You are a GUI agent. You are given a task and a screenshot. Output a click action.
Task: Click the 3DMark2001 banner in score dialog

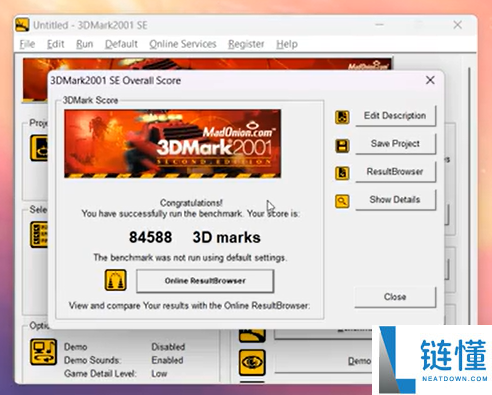[x=173, y=144]
